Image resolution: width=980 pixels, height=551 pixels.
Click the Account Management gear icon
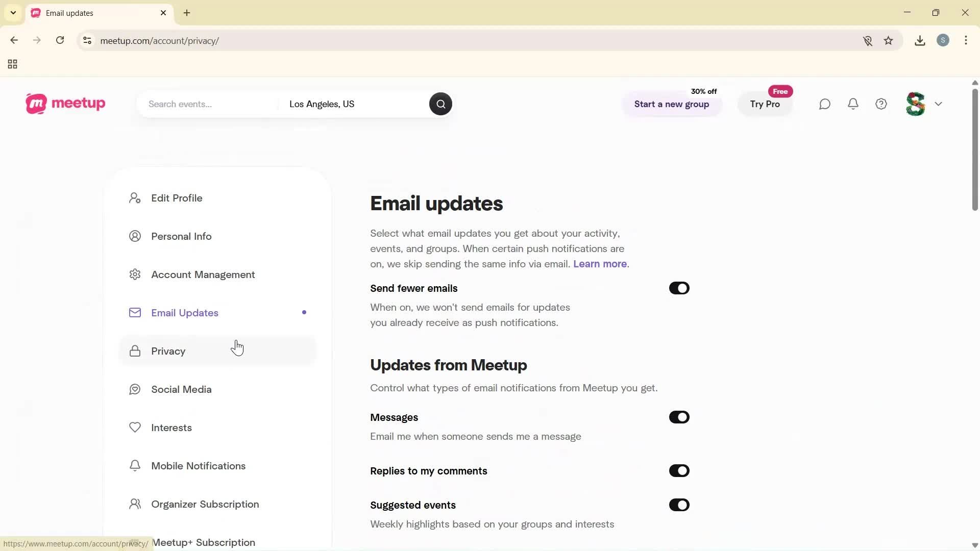135,274
